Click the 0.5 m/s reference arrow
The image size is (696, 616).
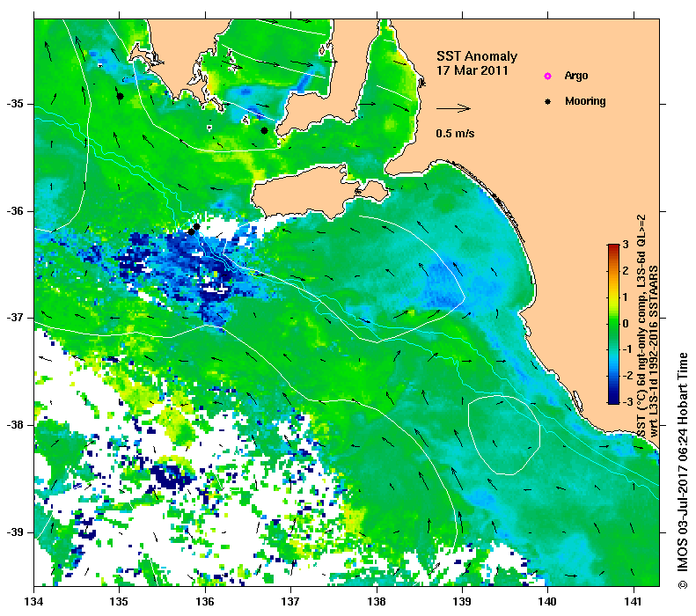(x=453, y=108)
